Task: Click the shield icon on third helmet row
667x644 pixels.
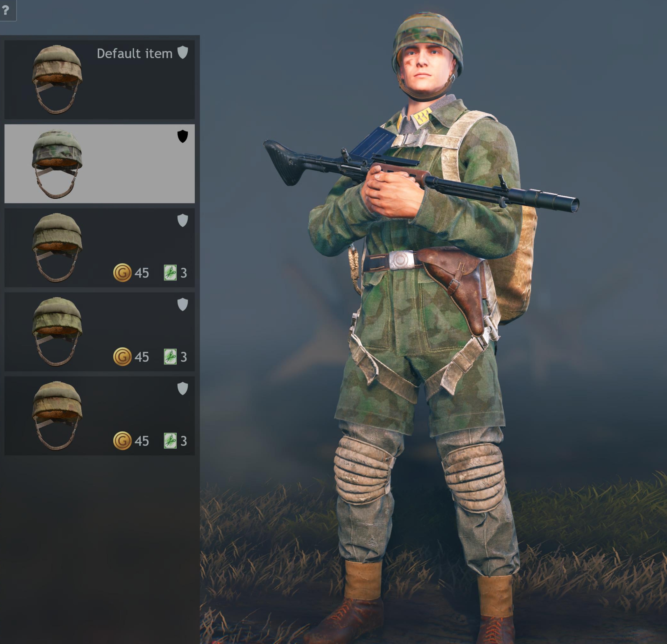Action: pyautogui.click(x=183, y=221)
